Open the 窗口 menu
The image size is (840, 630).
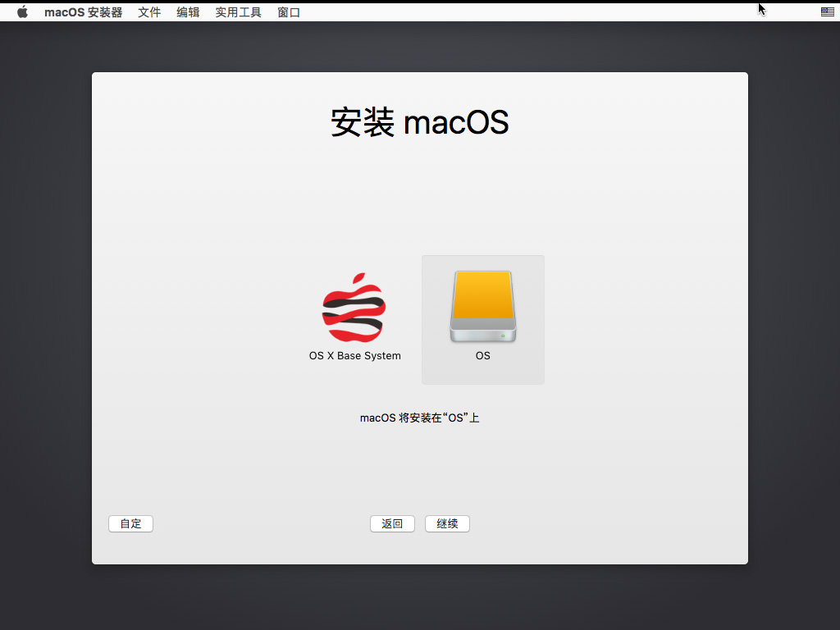pyautogui.click(x=289, y=12)
